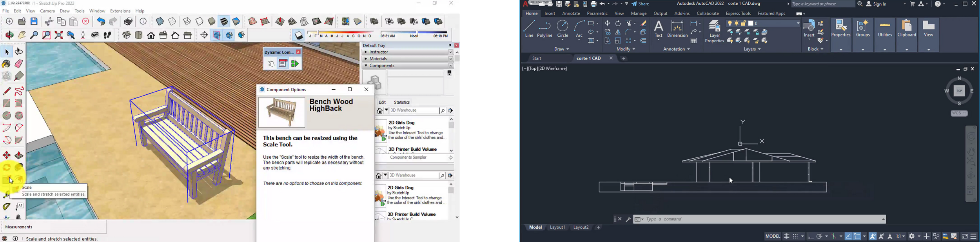Click the Zoom Extents icon
Image resolution: width=980 pixels, height=242 pixels.
point(59,35)
